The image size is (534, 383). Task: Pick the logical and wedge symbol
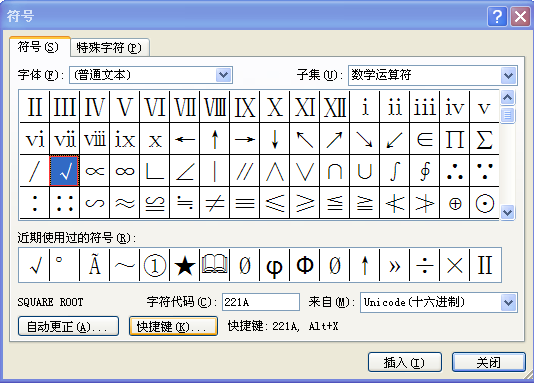click(274, 171)
